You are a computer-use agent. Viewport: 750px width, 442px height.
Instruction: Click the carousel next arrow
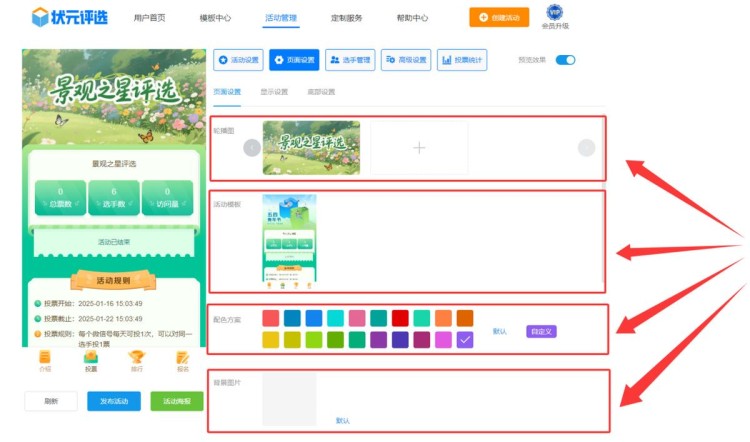point(586,148)
